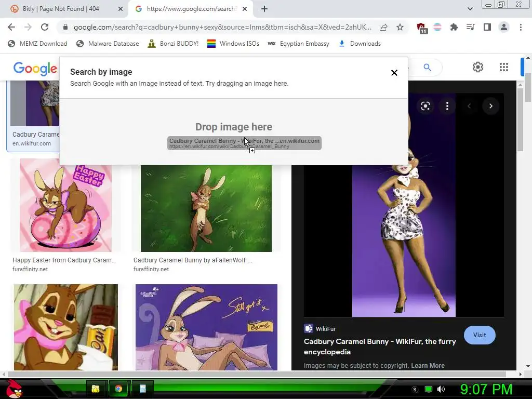Open the file explorer taskbar icon
Viewport: 532px width, 399px height.
click(x=96, y=389)
